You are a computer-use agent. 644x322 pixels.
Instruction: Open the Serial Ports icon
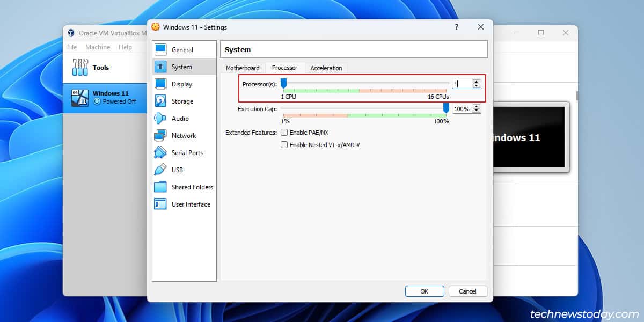pyautogui.click(x=160, y=153)
